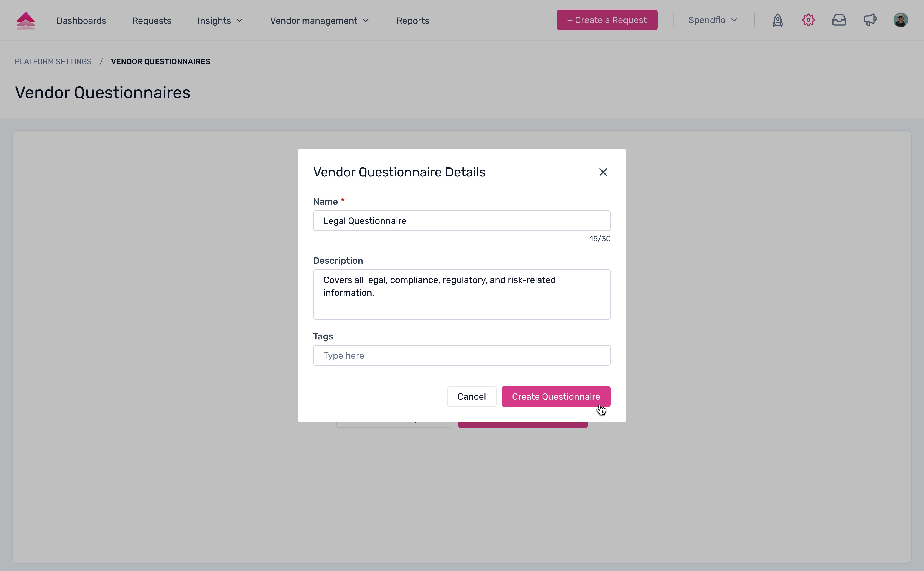This screenshot has height=571, width=924.
Task: Click the Create Questionnaire button
Action: (x=555, y=396)
